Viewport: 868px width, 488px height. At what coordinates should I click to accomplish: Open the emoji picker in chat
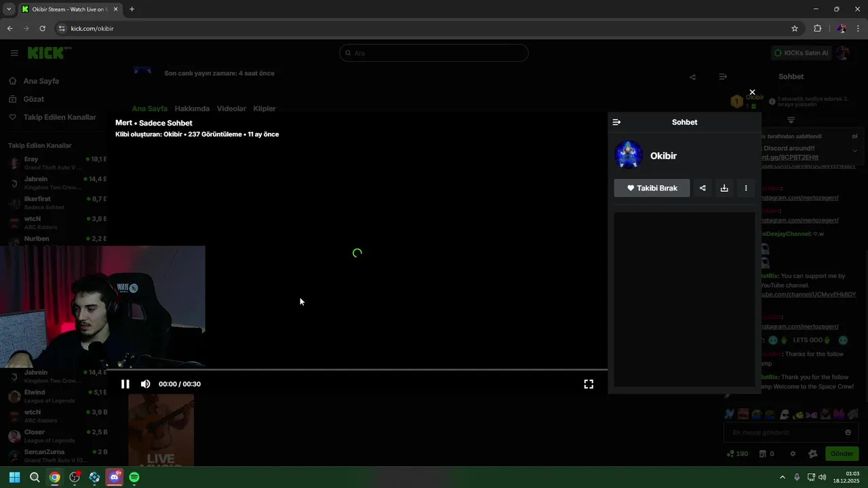(848, 432)
